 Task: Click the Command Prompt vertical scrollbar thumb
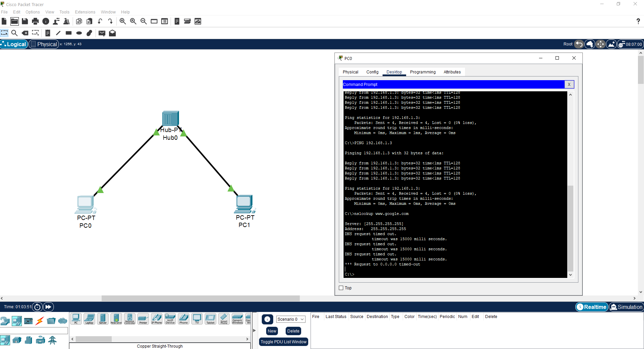click(570, 228)
